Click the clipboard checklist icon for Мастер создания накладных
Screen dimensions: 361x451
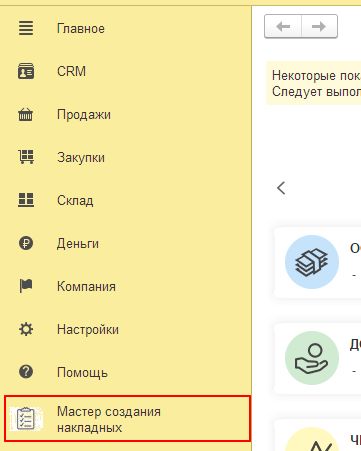26,419
